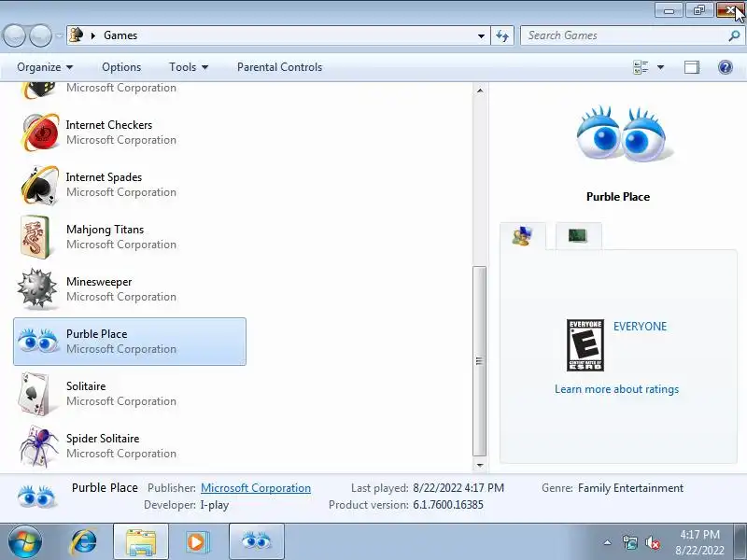Open Parental Controls
The width and height of the screenshot is (747, 560).
tap(279, 67)
